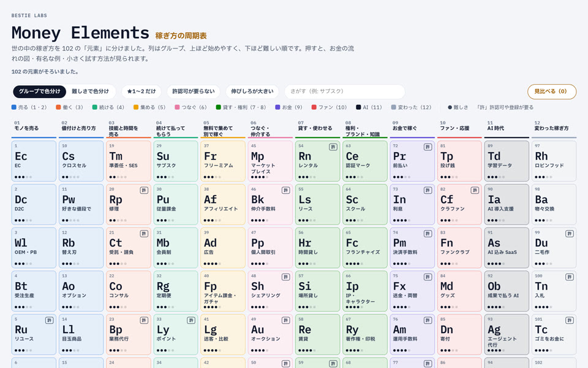The image size is (588, 368).
Task: Open the Fp アイテム課金・ガチャ element card
Action: (223, 291)
